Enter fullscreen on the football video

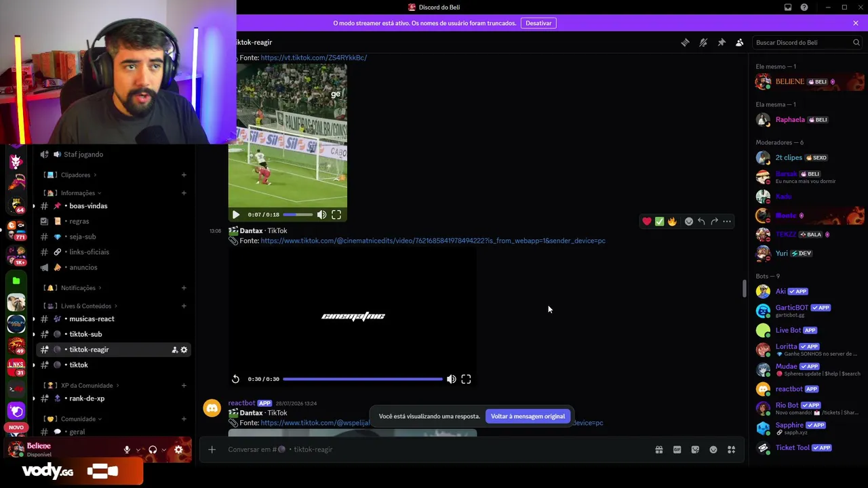click(336, 215)
